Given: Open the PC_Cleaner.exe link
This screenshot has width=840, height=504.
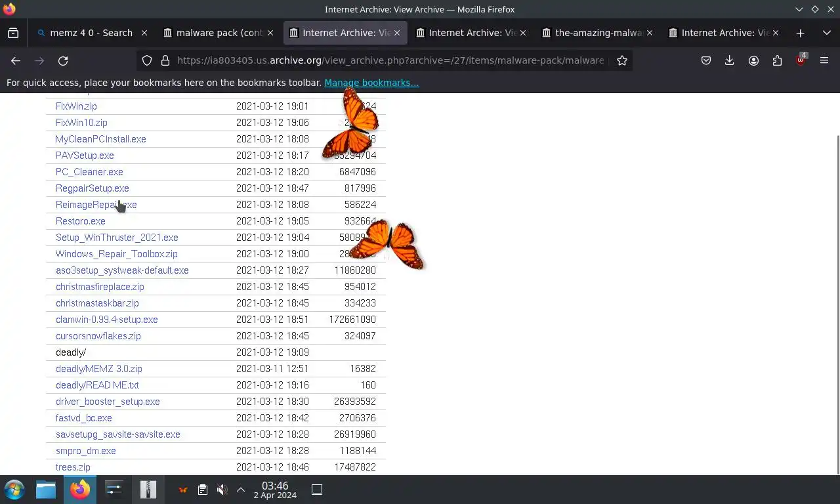Looking at the screenshot, I should pos(89,172).
